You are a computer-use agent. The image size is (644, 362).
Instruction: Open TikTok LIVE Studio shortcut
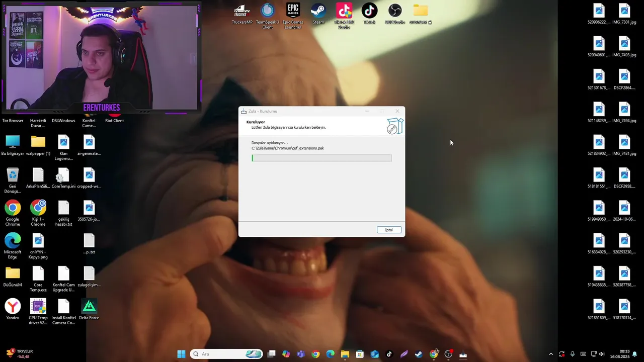pyautogui.click(x=344, y=16)
